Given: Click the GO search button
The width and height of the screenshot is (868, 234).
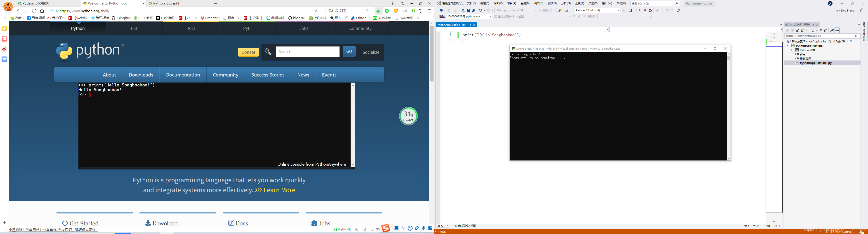Looking at the screenshot, I should click(x=349, y=51).
